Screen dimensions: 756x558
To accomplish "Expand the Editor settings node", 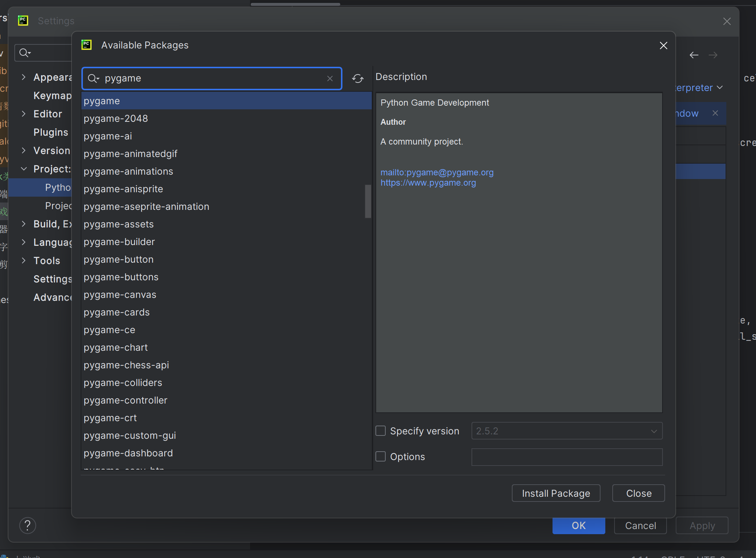I will click(24, 114).
